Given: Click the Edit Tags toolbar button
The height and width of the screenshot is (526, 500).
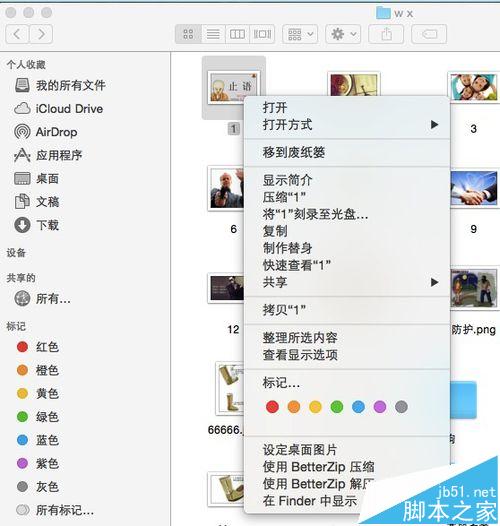Looking at the screenshot, I should coord(429,34).
